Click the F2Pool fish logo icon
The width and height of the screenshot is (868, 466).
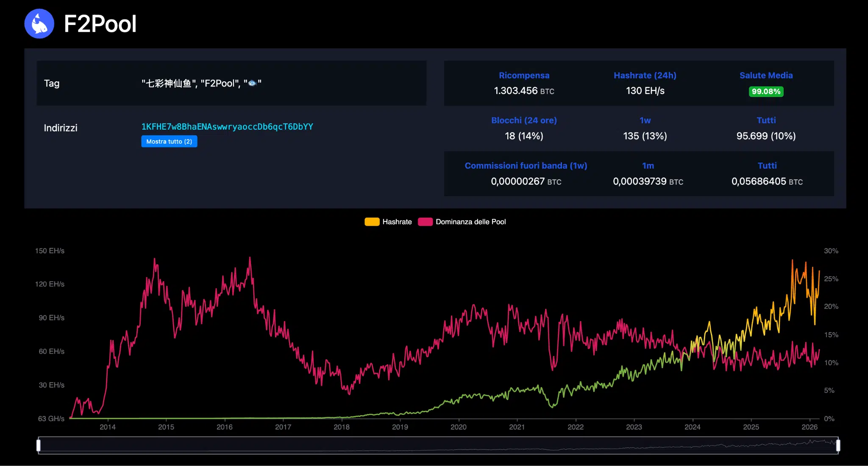click(x=39, y=24)
